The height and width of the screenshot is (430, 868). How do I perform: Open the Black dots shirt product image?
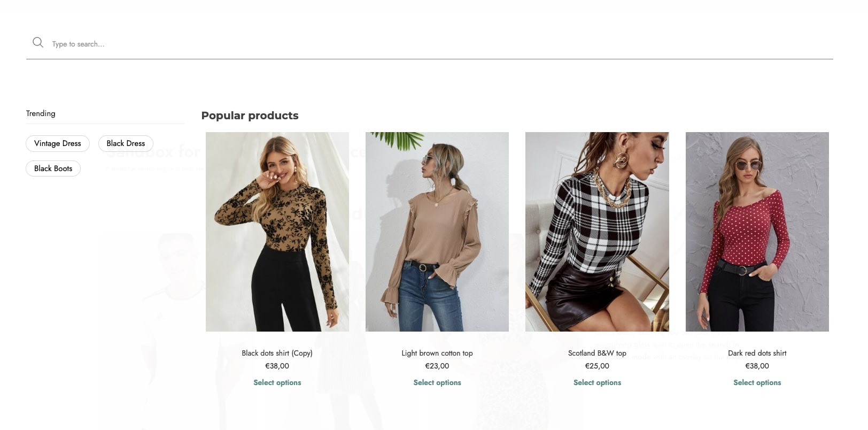click(x=277, y=232)
